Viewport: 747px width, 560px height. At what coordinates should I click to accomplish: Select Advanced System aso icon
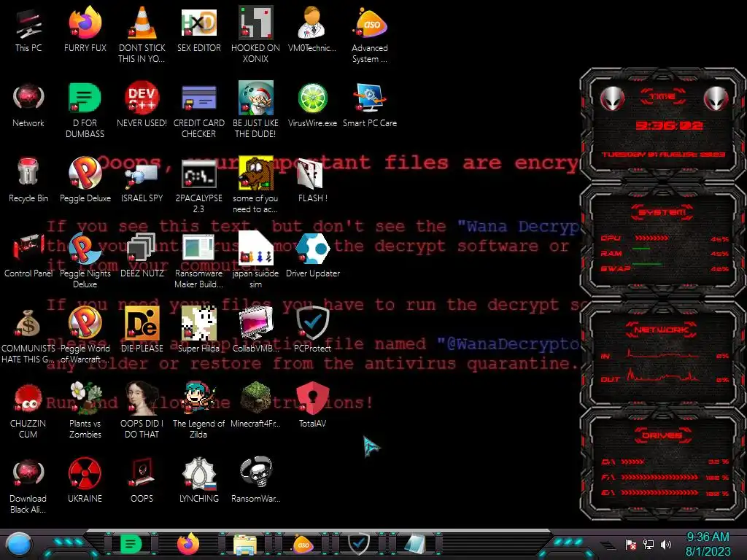pos(369,34)
